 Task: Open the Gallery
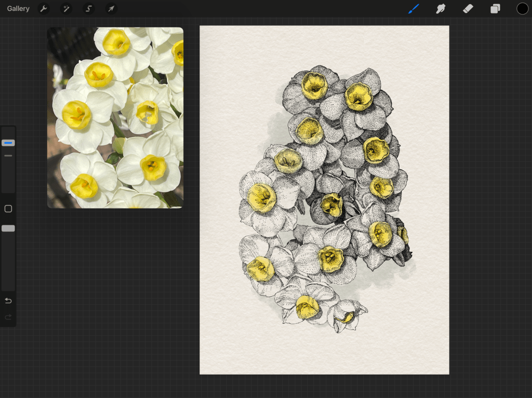18,9
